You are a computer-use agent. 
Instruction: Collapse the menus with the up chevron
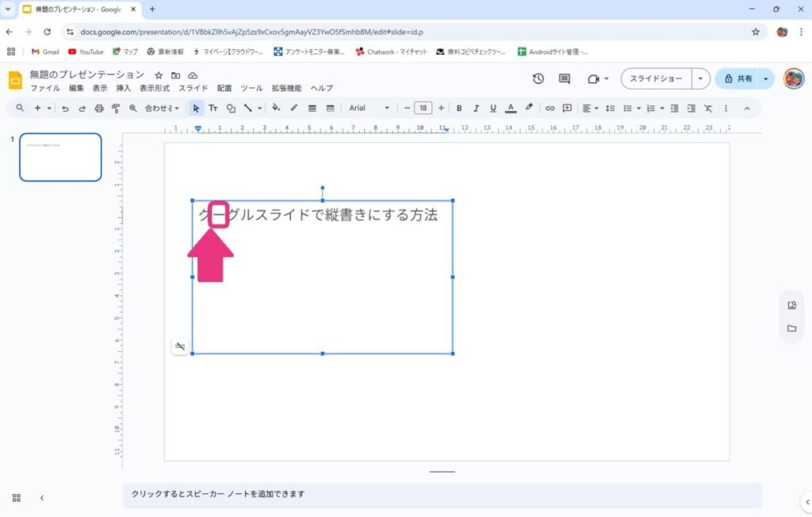pyautogui.click(x=747, y=109)
